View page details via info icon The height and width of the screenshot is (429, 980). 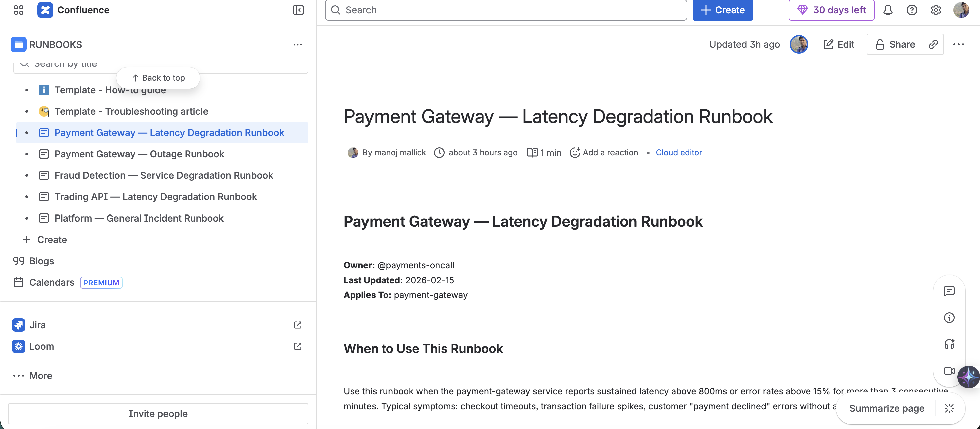[950, 318]
